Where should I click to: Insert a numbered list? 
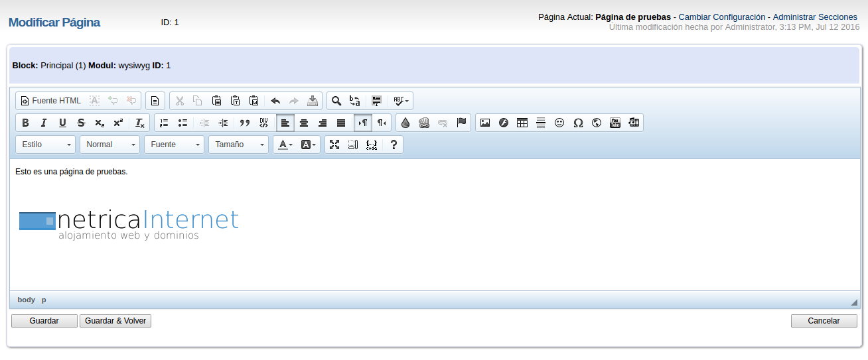tap(164, 123)
